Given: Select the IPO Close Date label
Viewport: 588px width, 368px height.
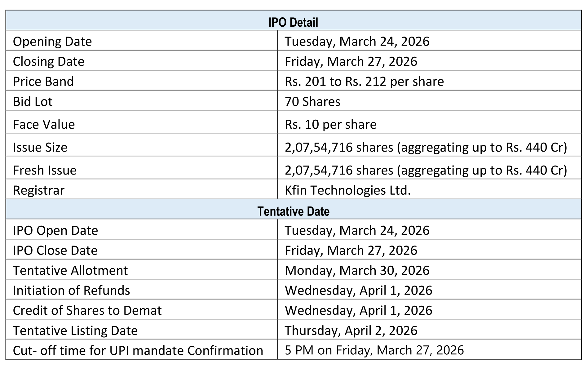Looking at the screenshot, I should [x=55, y=251].
